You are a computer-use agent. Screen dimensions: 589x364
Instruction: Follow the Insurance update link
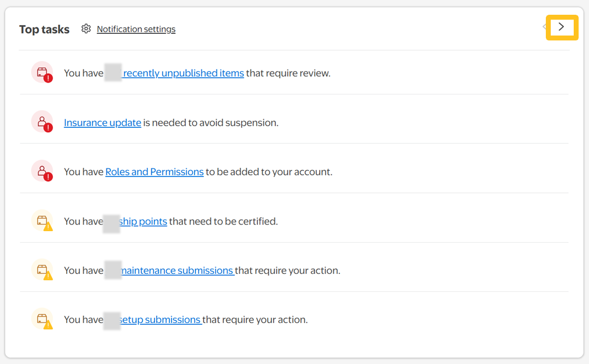pos(103,122)
